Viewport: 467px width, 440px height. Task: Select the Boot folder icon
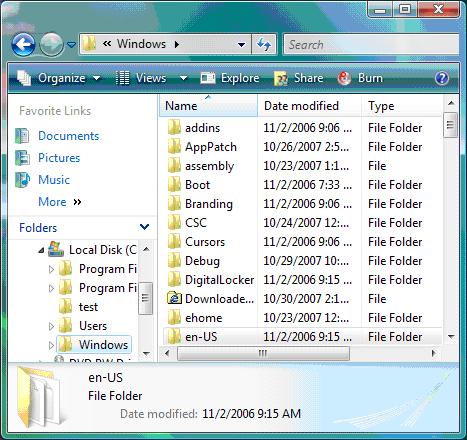point(174,185)
